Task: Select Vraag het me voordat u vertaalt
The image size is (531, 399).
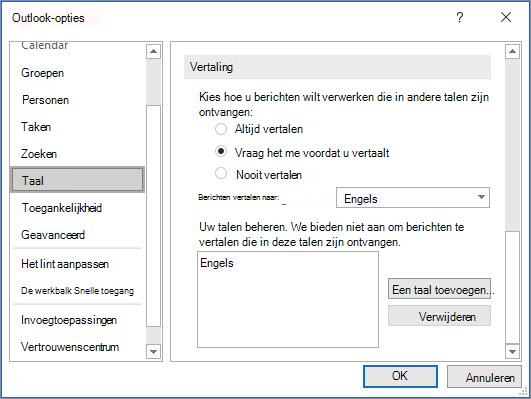Action: 221,151
